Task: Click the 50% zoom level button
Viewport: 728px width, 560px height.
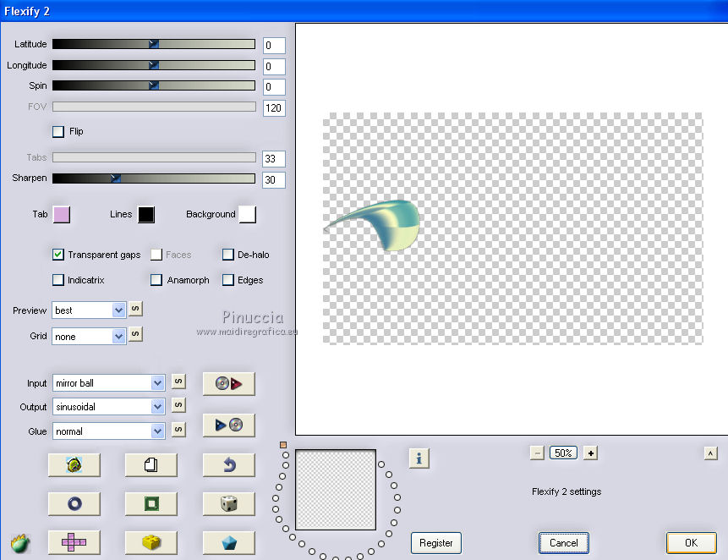Action: [563, 453]
